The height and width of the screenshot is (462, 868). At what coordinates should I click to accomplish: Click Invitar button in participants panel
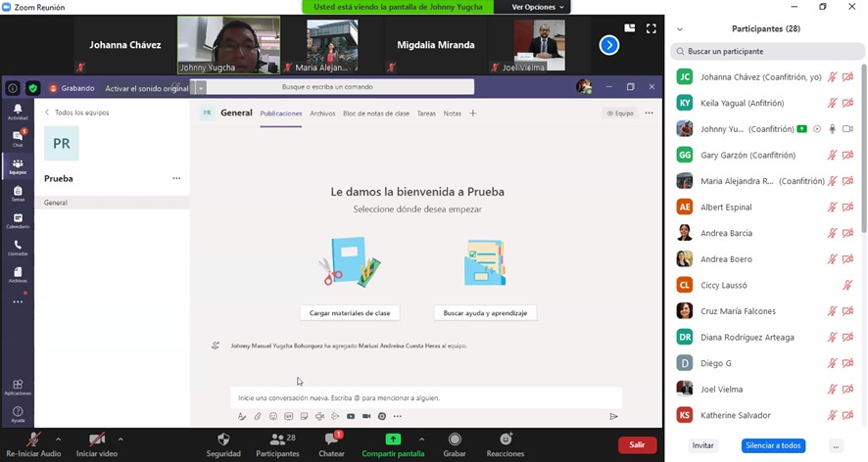click(x=703, y=445)
